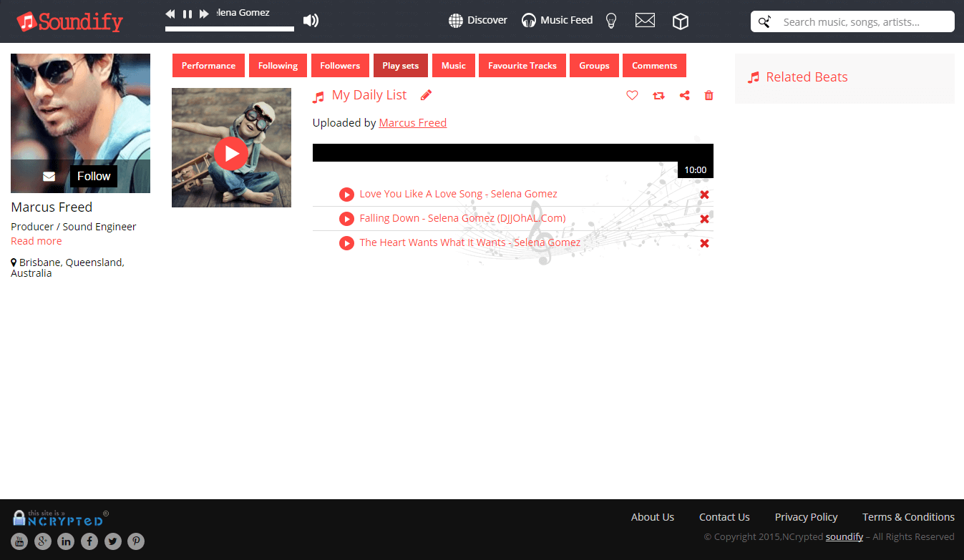Open The Heart Wants What It Wants title
964x560 pixels.
(469, 242)
